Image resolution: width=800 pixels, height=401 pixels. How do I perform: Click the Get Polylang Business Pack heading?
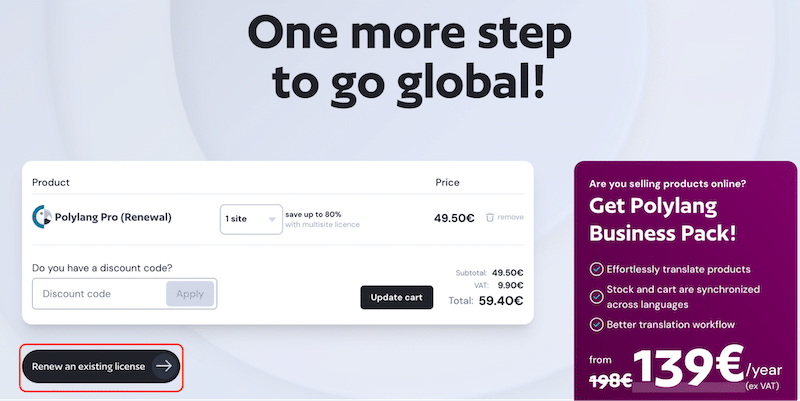(663, 219)
